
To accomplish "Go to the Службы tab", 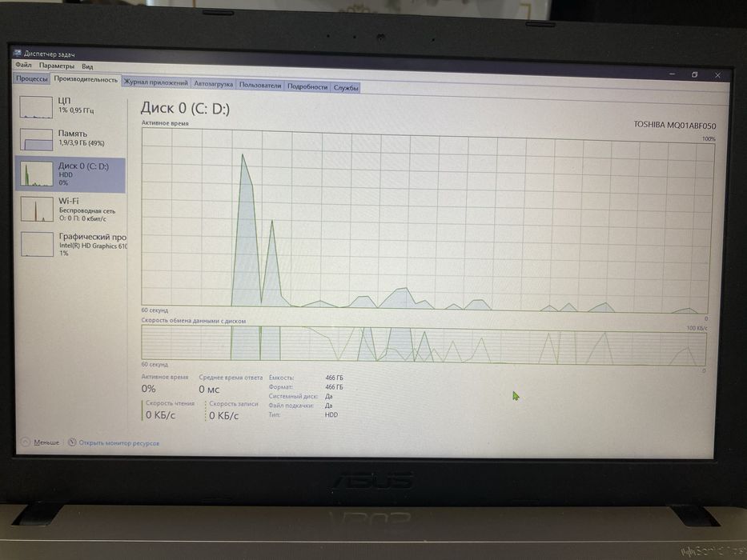I will tap(346, 88).
